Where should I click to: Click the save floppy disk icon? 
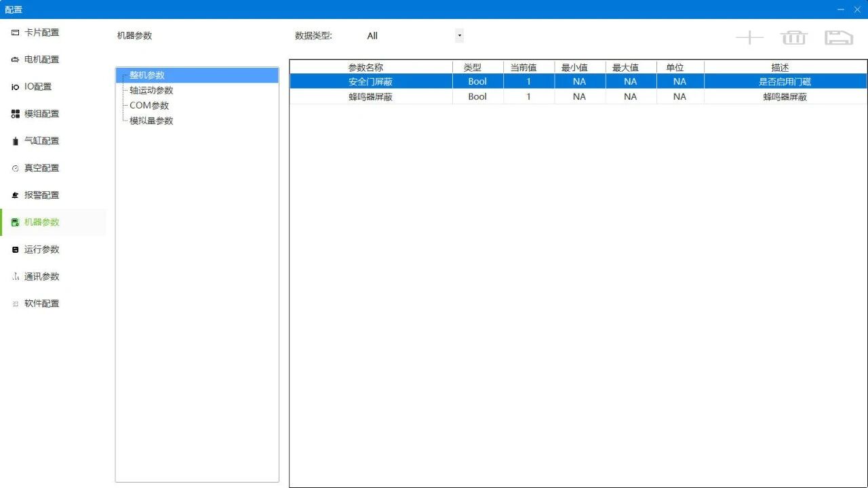[x=839, y=37]
